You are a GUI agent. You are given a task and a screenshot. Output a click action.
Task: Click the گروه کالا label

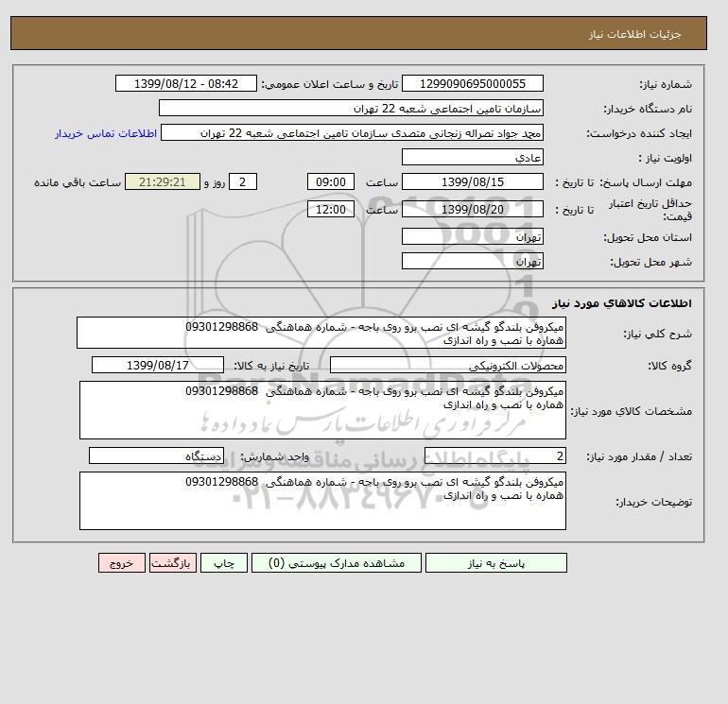tap(670, 366)
